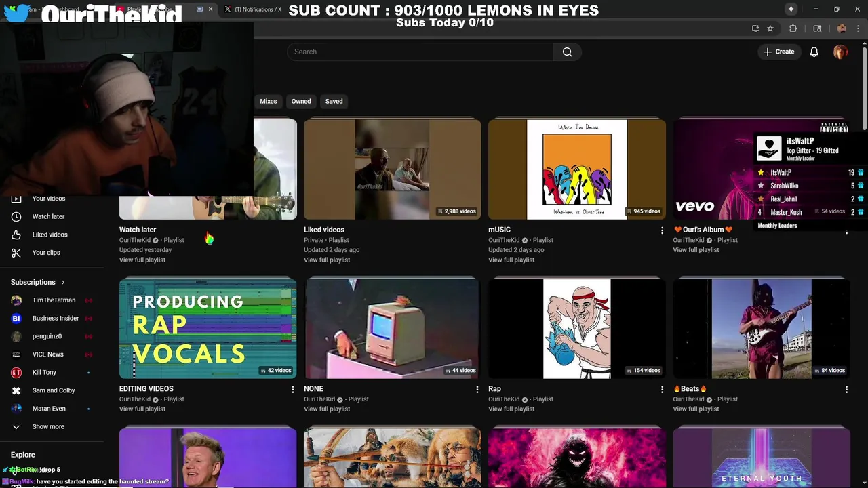
Task: Open the Chrome extensions puzzle icon
Action: [793, 28]
